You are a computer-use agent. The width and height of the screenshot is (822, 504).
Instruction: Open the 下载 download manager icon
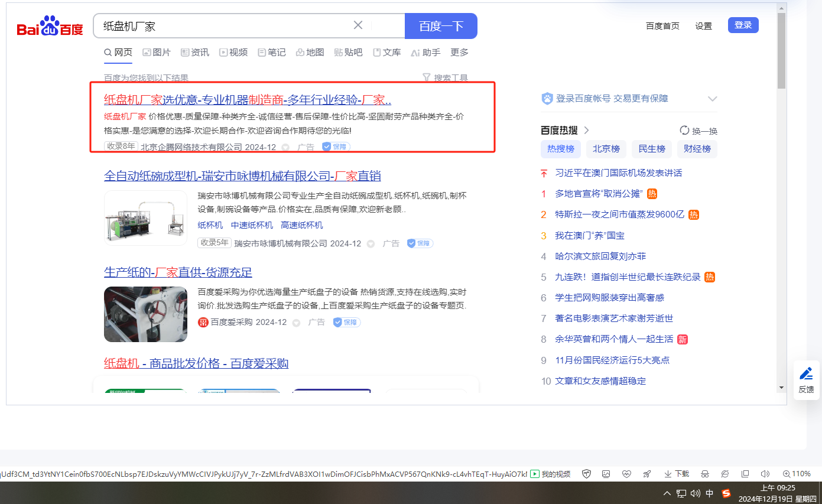pyautogui.click(x=677, y=474)
